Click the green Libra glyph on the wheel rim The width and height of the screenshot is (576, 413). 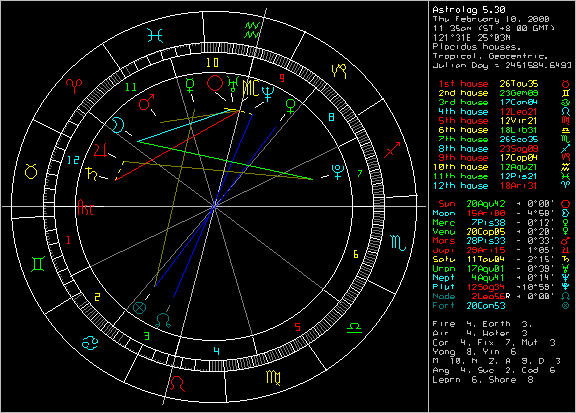(x=354, y=327)
